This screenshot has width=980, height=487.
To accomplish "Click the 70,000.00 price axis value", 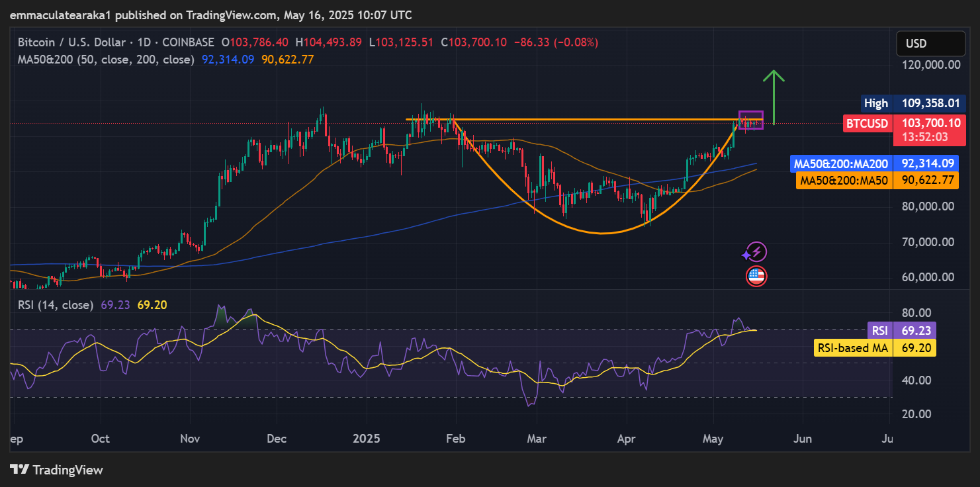I will pos(929,242).
